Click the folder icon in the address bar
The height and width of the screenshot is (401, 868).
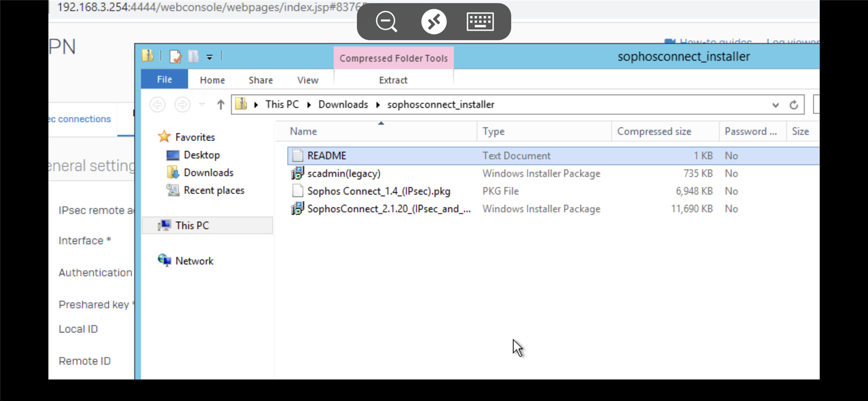[x=241, y=104]
